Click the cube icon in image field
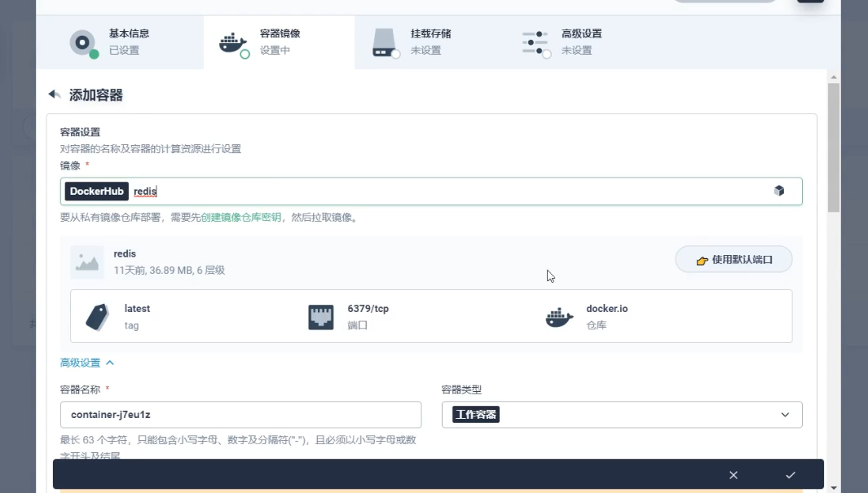The width and height of the screenshot is (868, 493). 779,191
